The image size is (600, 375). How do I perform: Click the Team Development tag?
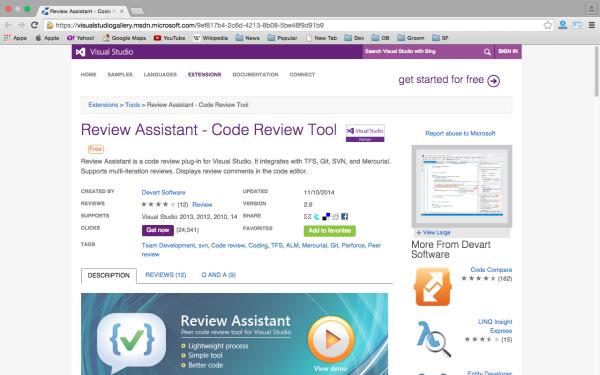(x=168, y=246)
